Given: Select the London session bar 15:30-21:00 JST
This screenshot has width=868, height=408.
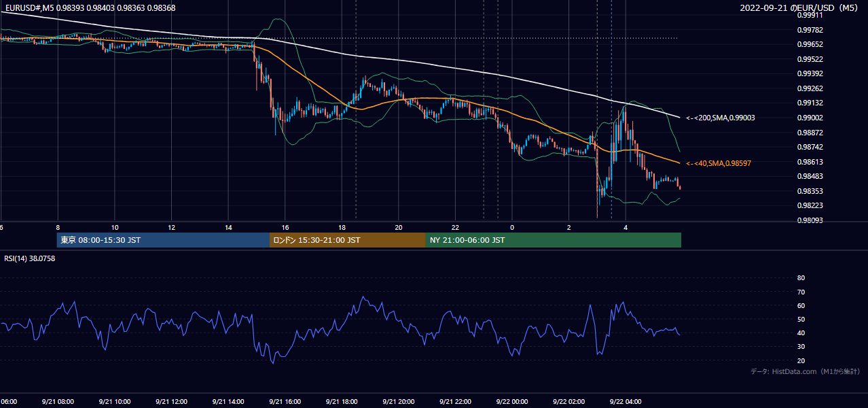Looking at the screenshot, I should coord(348,240).
